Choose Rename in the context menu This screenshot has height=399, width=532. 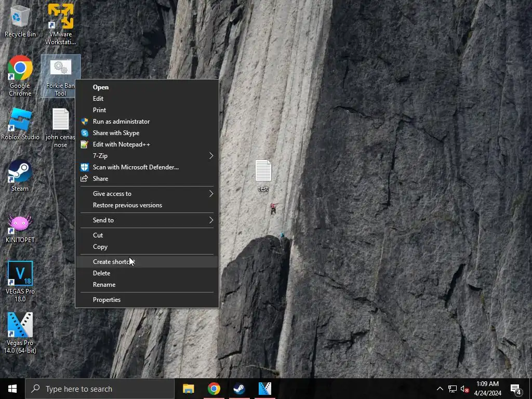[x=147, y=285]
